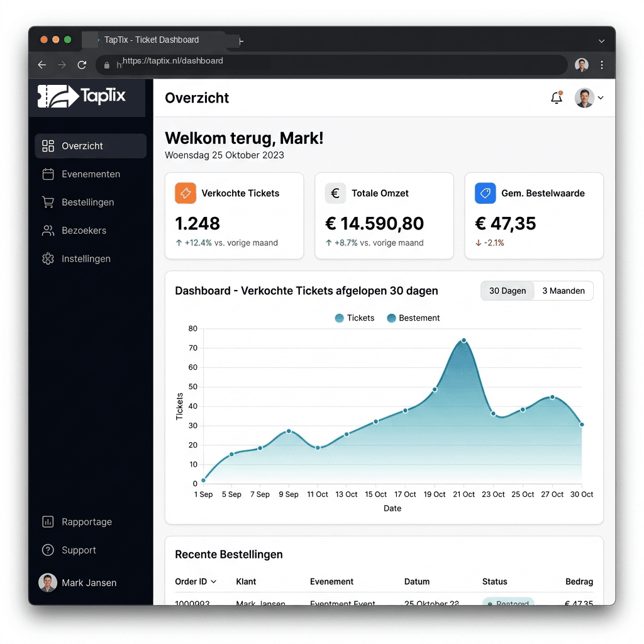This screenshot has width=644, height=644.
Task: Toggle the Tickets legend item
Action: [355, 318]
